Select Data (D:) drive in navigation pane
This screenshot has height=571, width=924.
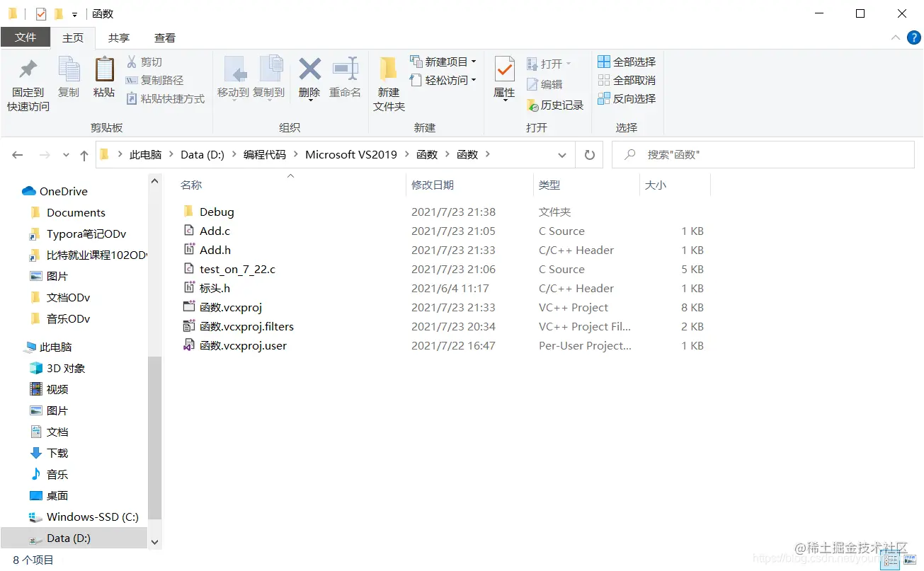pyautogui.click(x=59, y=538)
